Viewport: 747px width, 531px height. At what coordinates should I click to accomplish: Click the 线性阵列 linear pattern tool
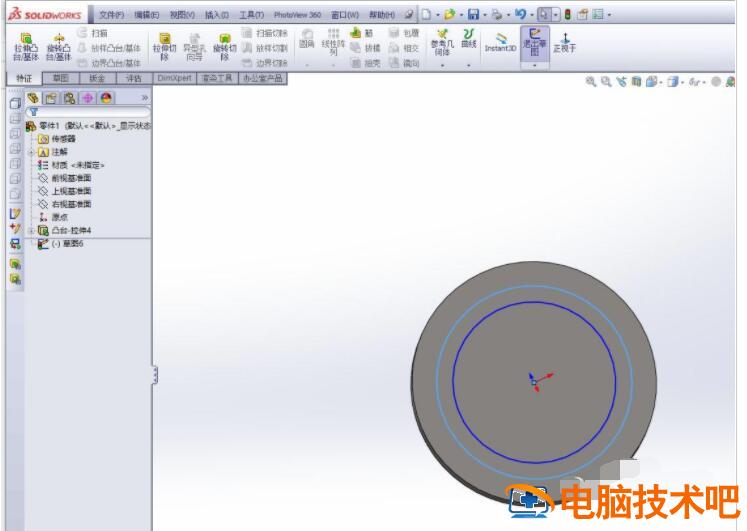333,42
